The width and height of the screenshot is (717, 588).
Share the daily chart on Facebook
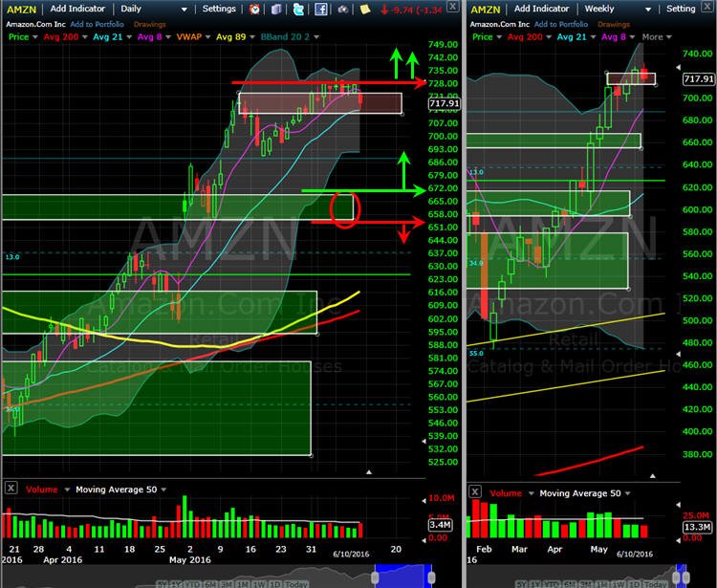pyautogui.click(x=321, y=9)
